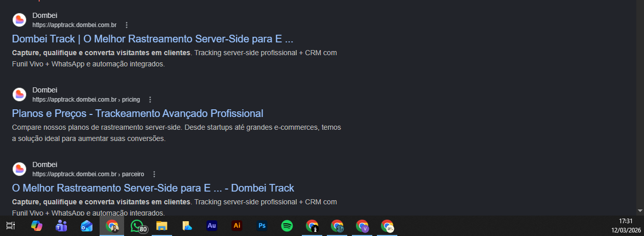Image resolution: width=644 pixels, height=236 pixels.
Task: Click the 'O Melhor Rastreamento ... - Dombei Track' result
Action: pos(153,188)
